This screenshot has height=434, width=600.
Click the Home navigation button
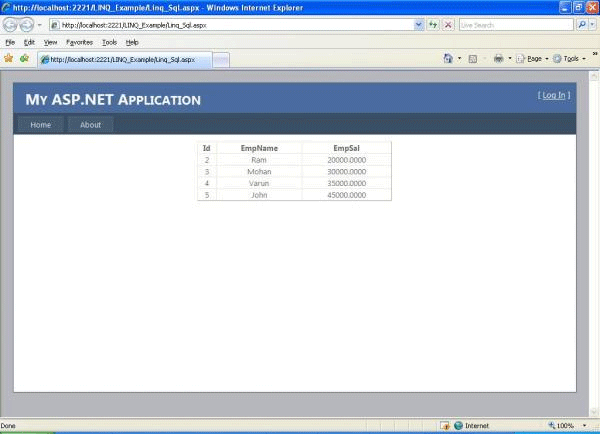[x=41, y=125]
